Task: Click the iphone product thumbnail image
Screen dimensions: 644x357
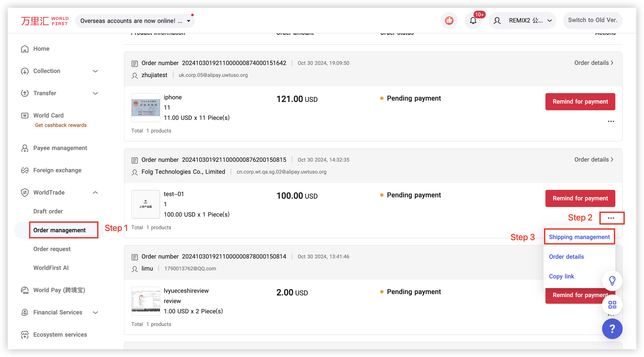Action: click(146, 108)
